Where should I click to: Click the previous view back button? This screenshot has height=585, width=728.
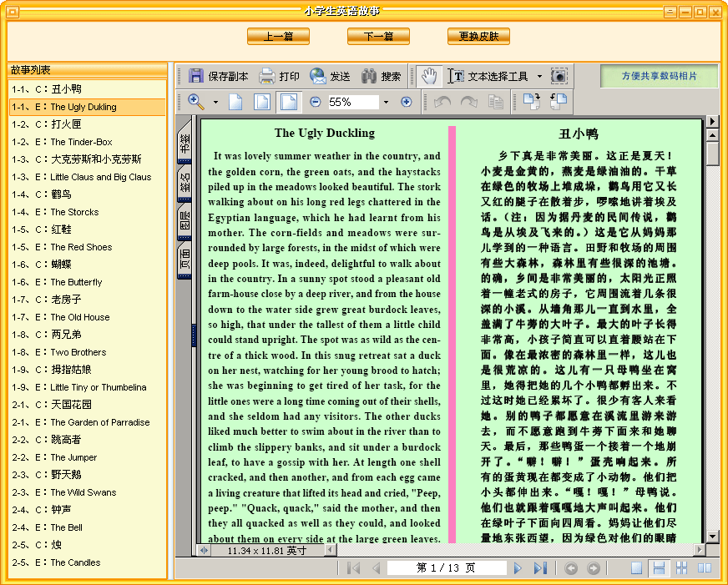(571, 567)
